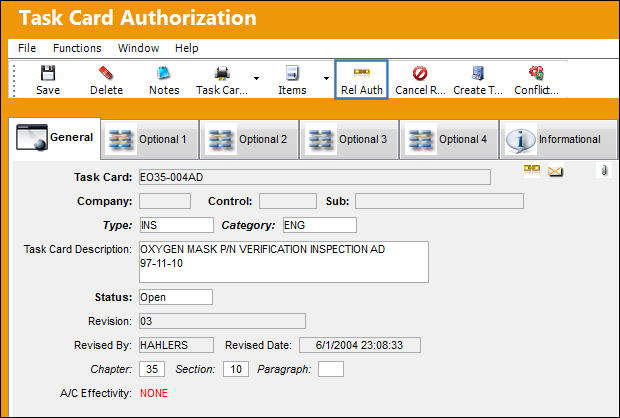Click the Cancel R... red prohibited icon

pos(420,73)
